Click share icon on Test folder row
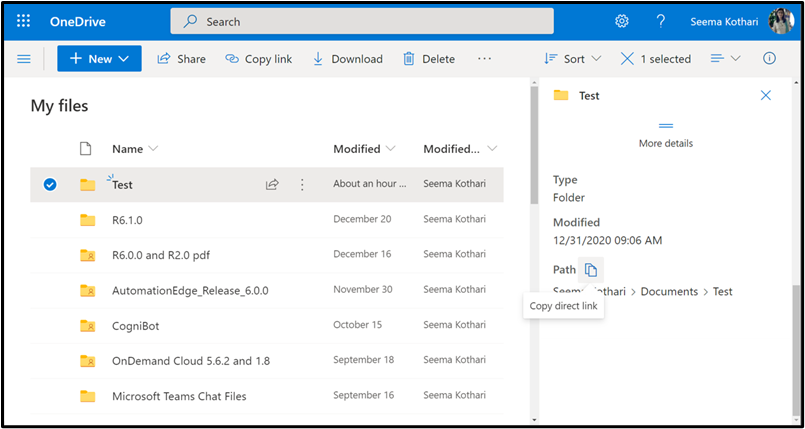Screen dimensions: 805x429 point(272,184)
